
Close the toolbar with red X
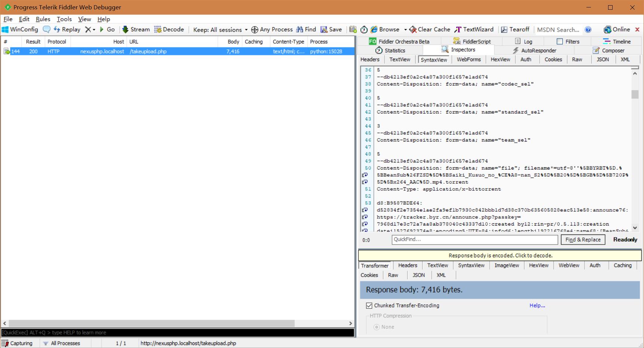pos(637,29)
